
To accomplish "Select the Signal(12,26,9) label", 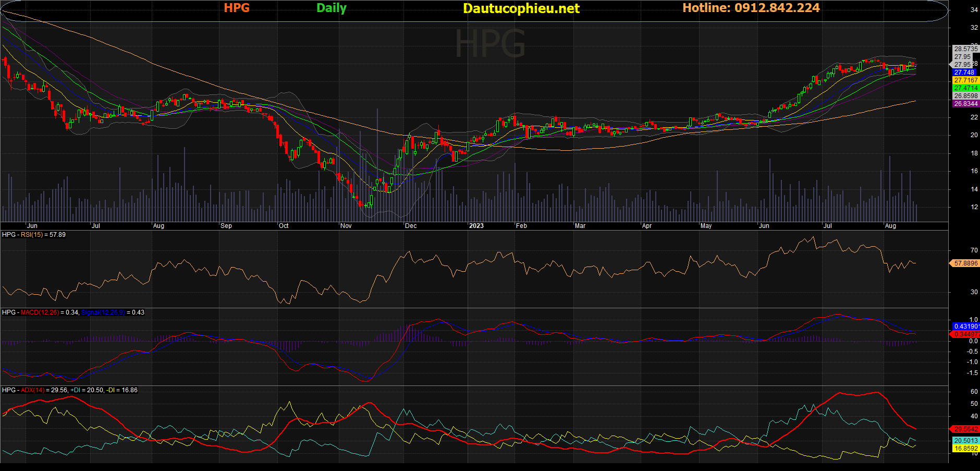I will click(103, 312).
